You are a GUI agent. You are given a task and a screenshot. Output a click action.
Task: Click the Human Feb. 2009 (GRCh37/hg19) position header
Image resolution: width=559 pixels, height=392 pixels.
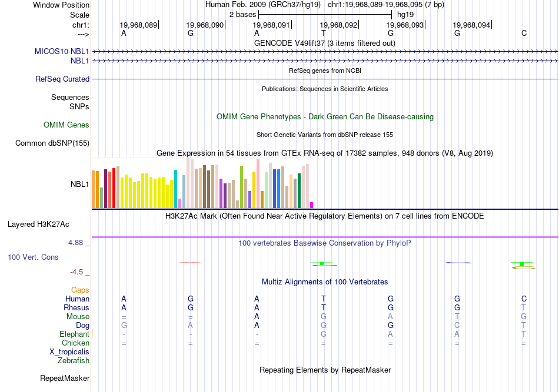pyautogui.click(x=263, y=5)
